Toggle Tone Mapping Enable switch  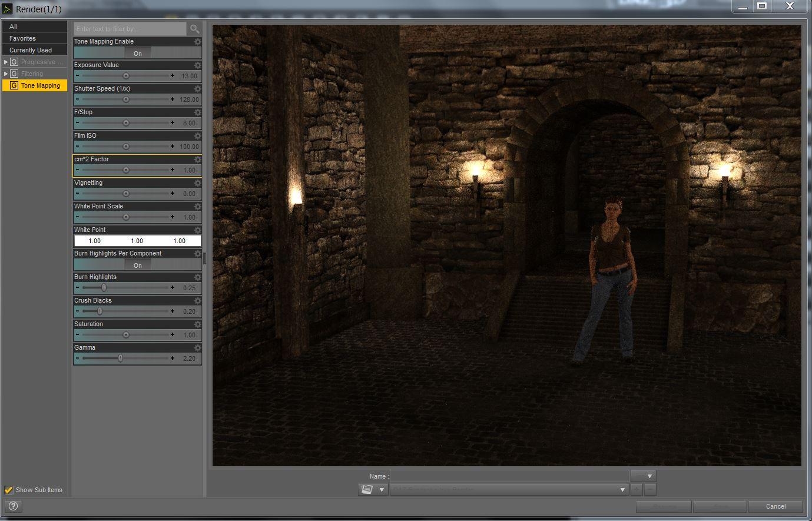137,53
